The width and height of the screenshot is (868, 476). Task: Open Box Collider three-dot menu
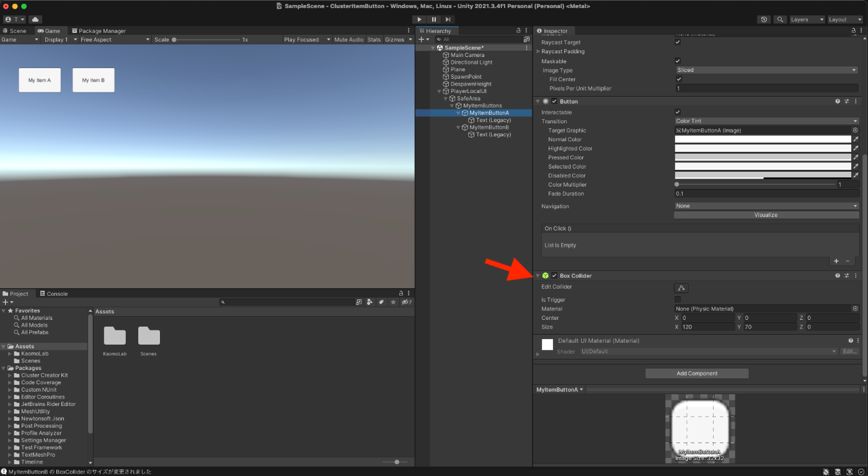(x=856, y=276)
